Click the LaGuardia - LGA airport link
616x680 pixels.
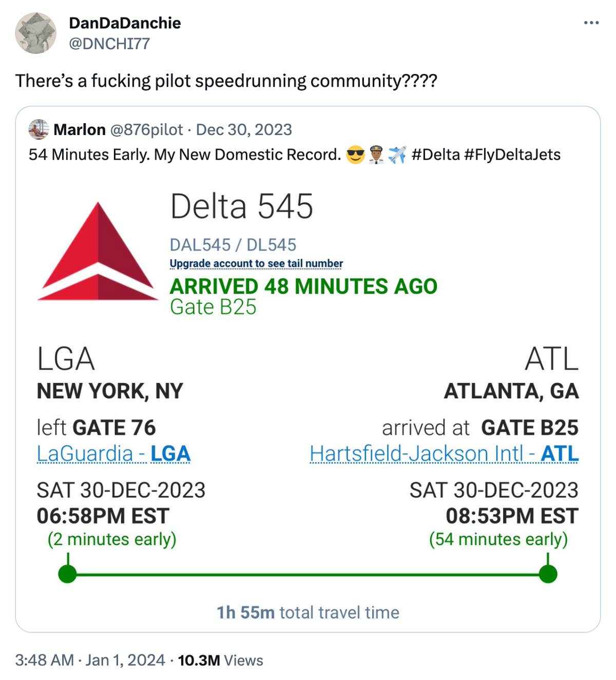113,454
